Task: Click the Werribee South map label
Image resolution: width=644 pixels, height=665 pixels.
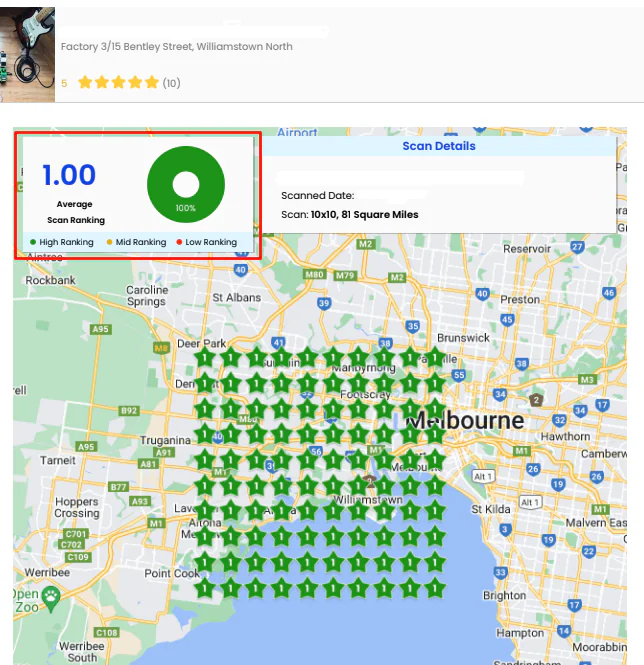Action: tap(81, 652)
